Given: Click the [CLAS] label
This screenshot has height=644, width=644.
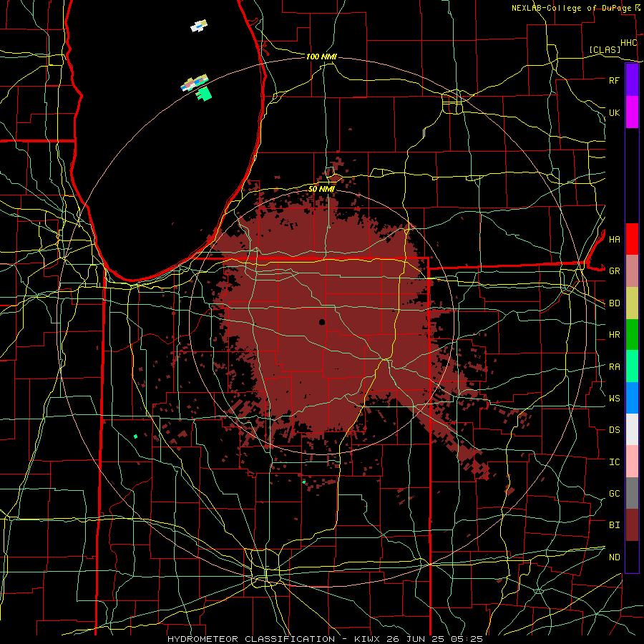Looking at the screenshot, I should click(x=605, y=50).
